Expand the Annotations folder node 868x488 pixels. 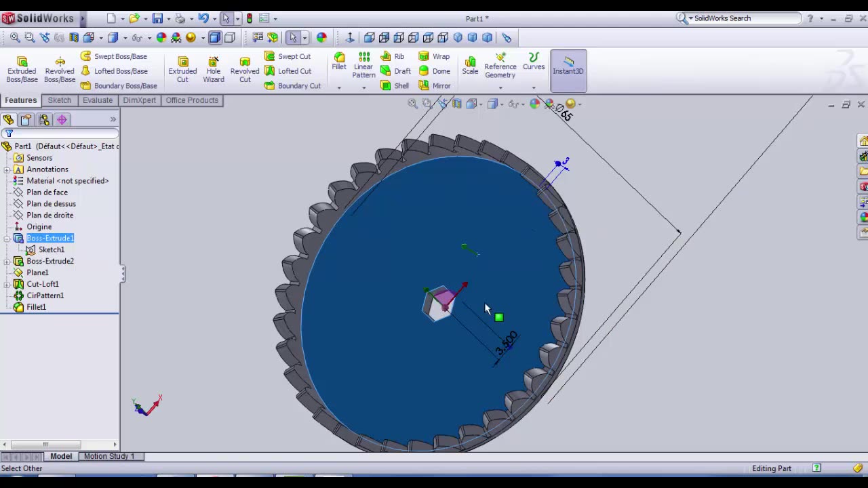[7, 169]
